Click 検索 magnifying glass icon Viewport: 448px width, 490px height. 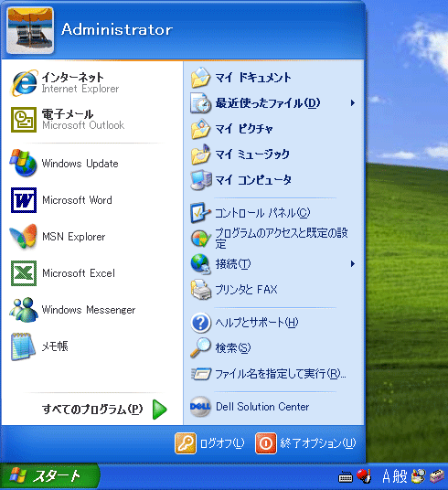[x=200, y=347]
